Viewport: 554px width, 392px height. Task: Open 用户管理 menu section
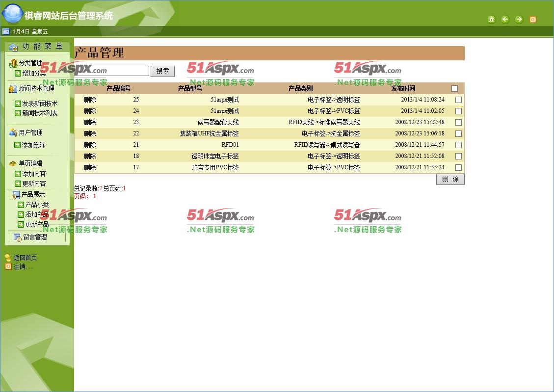pos(31,133)
